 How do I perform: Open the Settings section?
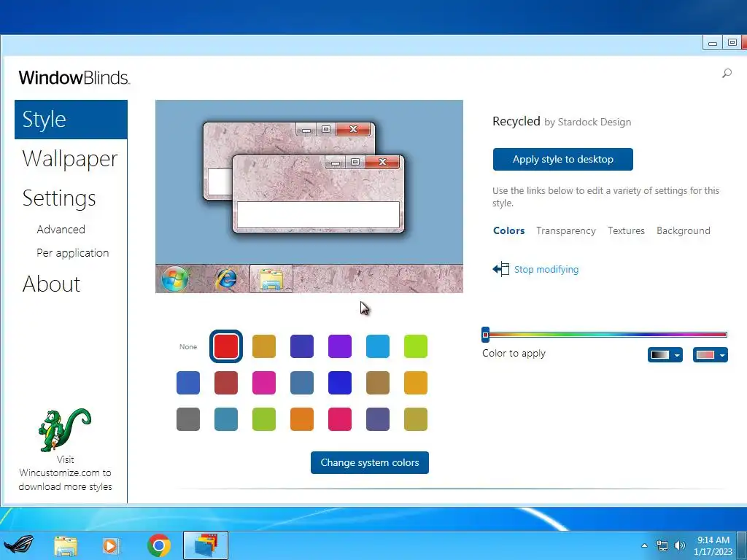click(59, 198)
